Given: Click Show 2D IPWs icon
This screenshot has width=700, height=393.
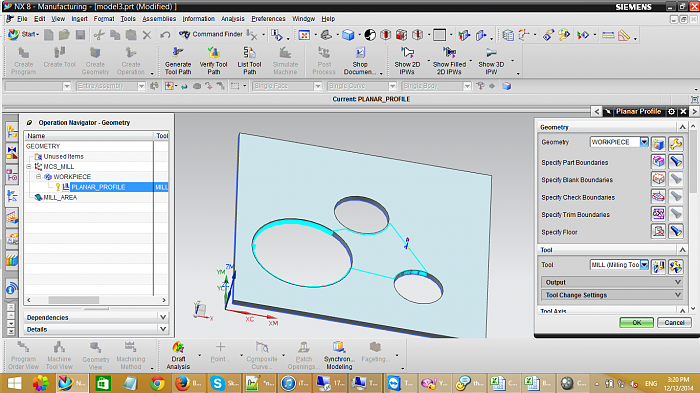Looking at the screenshot, I should click(x=407, y=53).
